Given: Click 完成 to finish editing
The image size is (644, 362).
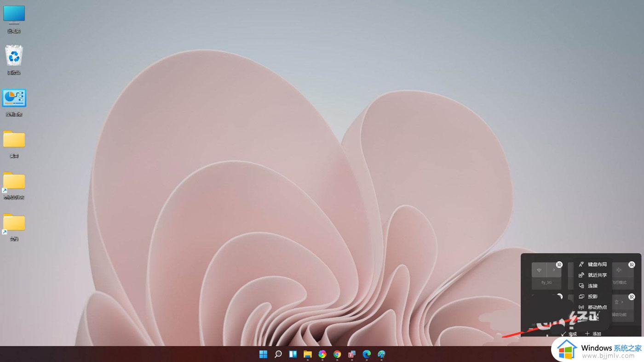Looking at the screenshot, I should coord(569,334).
